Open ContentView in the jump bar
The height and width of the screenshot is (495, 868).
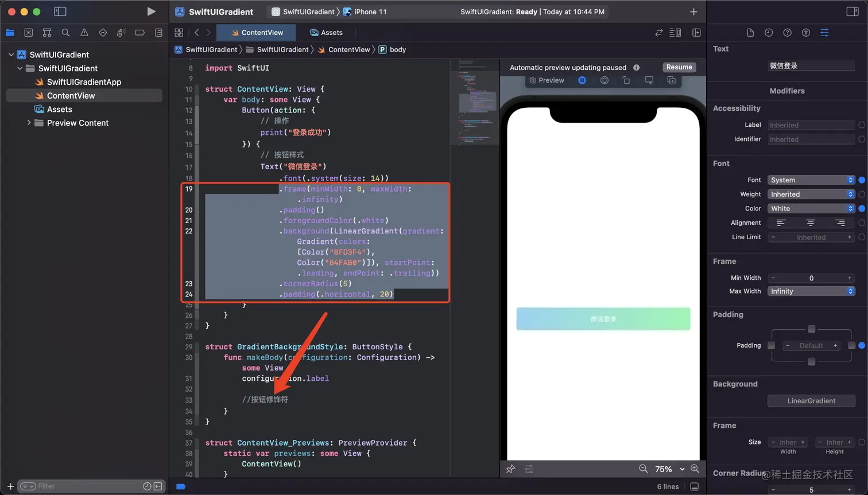pyautogui.click(x=344, y=50)
